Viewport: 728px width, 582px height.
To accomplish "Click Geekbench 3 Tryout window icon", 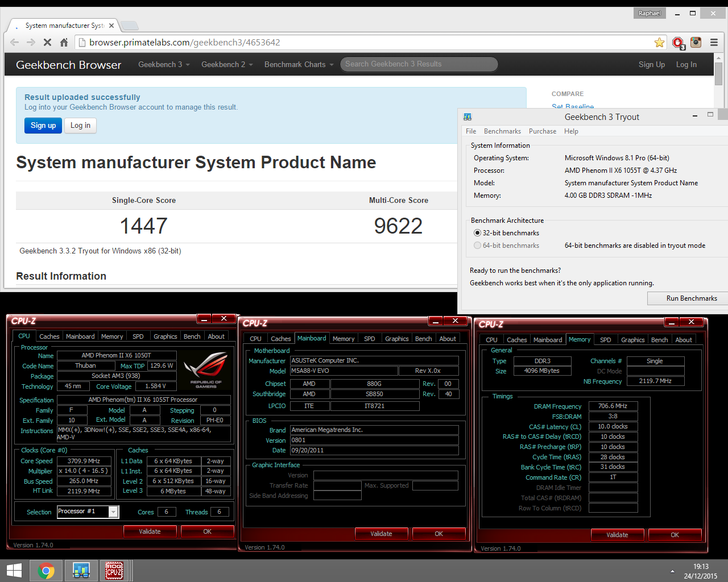I will pos(468,117).
